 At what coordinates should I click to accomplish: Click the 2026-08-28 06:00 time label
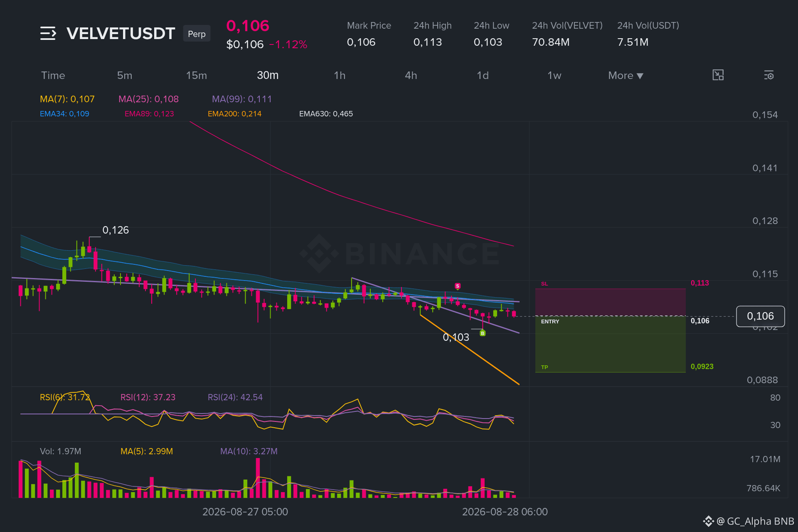505,512
